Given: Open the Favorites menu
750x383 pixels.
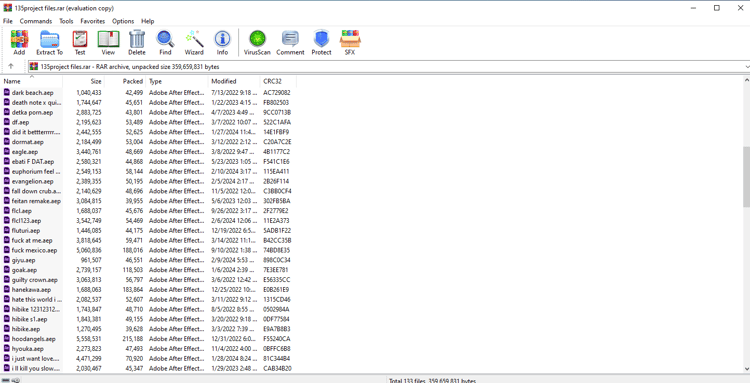Looking at the screenshot, I should pyautogui.click(x=92, y=21).
